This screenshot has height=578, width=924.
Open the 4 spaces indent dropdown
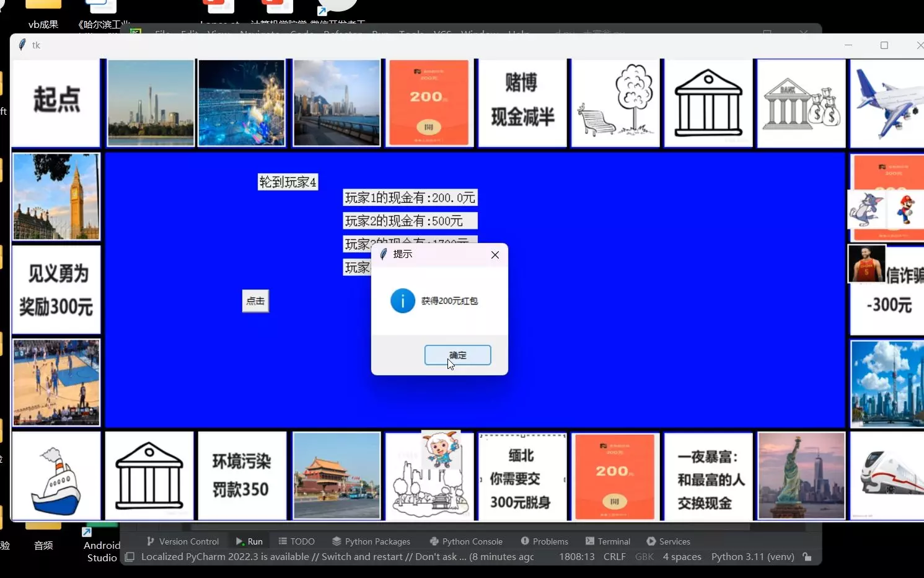tap(682, 557)
